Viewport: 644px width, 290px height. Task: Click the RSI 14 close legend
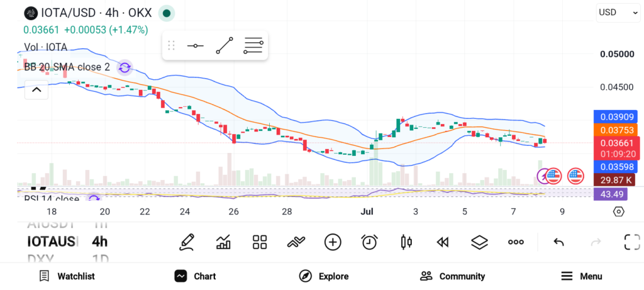coord(52,199)
